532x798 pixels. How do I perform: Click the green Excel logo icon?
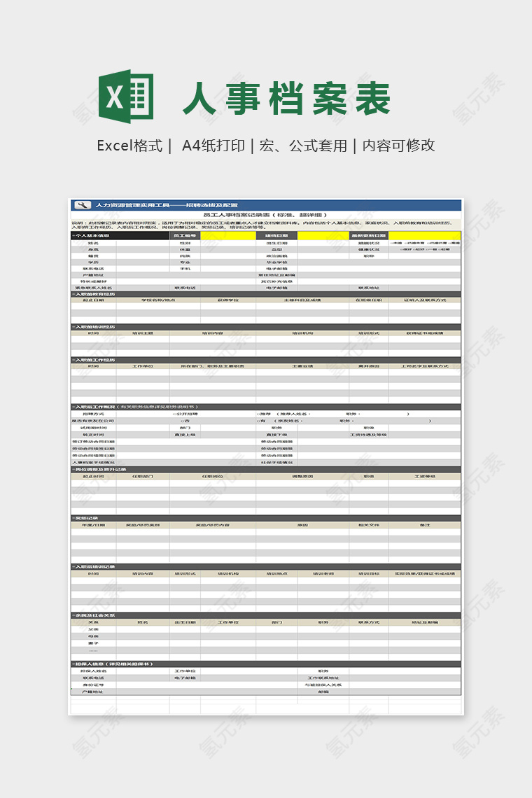coord(126,97)
